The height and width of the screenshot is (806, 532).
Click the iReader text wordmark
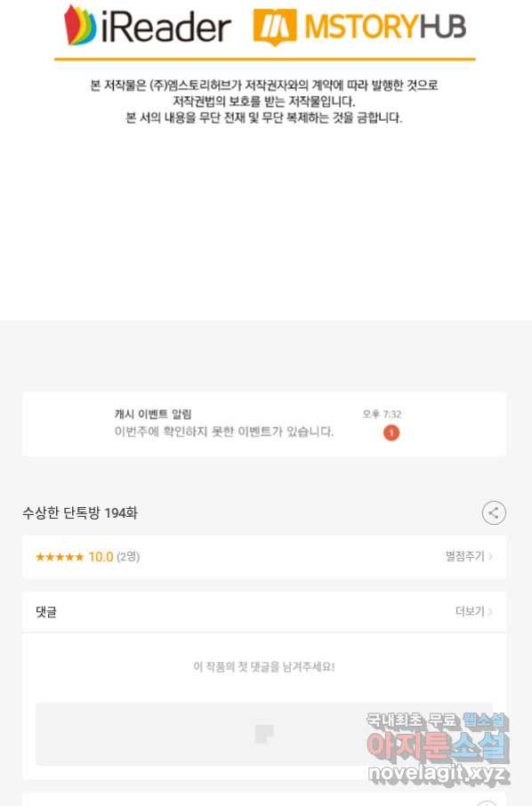tap(166, 27)
